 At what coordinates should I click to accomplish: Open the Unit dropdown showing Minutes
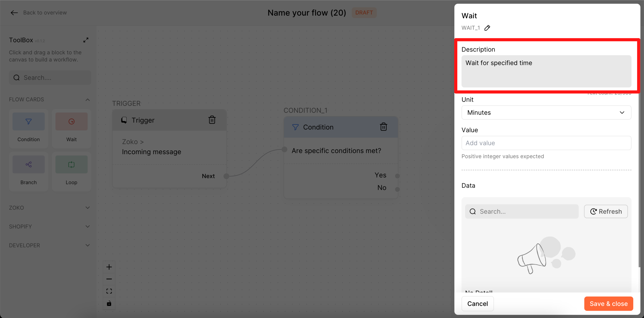546,113
